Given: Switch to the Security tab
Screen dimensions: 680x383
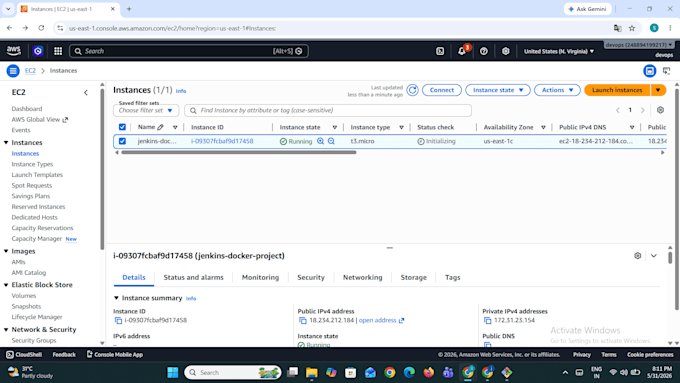Looking at the screenshot, I should pyautogui.click(x=311, y=277).
